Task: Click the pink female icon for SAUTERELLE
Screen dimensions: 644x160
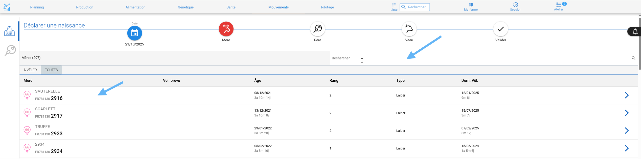Action: click(27, 95)
